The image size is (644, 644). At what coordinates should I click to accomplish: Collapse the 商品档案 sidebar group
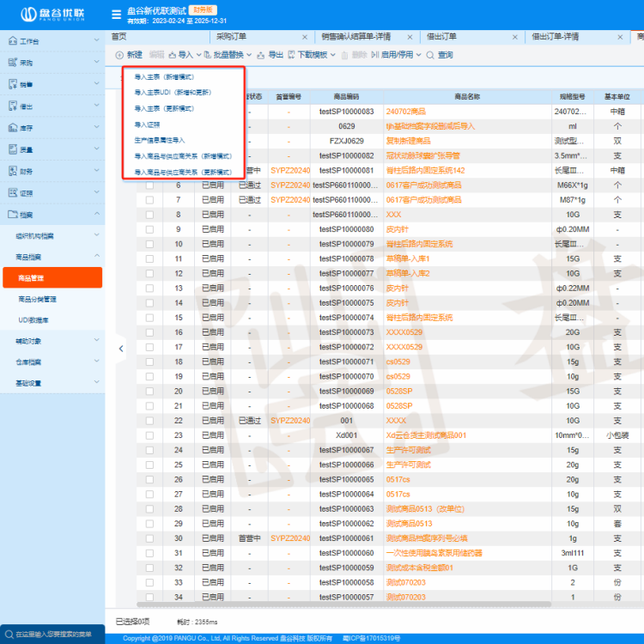(x=97, y=256)
